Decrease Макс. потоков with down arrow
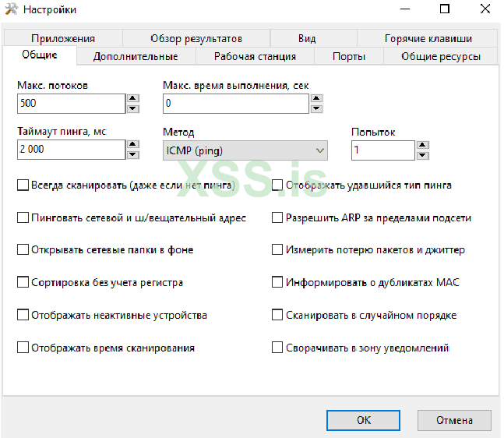 (x=132, y=108)
